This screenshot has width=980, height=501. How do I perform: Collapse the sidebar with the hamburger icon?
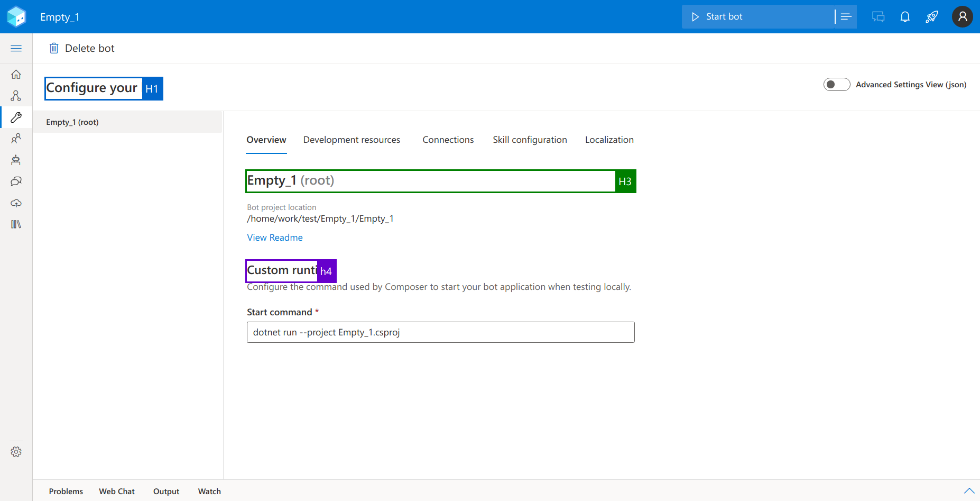click(x=16, y=48)
